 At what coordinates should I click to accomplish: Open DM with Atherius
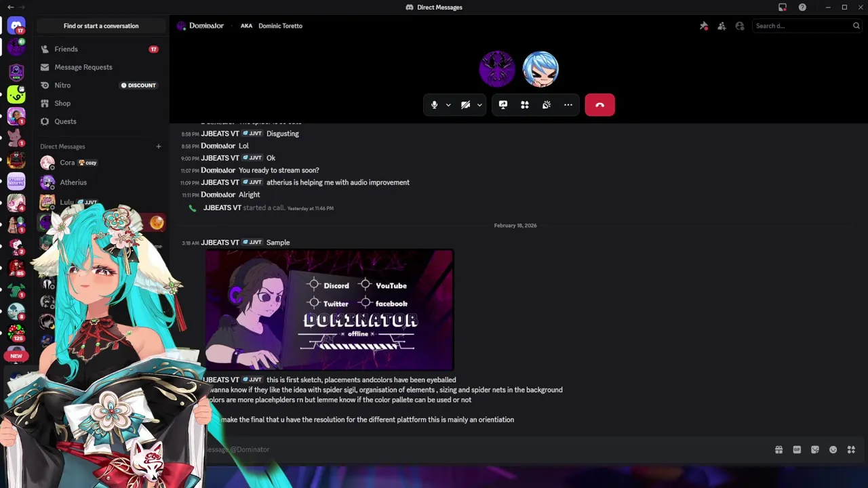tap(100, 182)
